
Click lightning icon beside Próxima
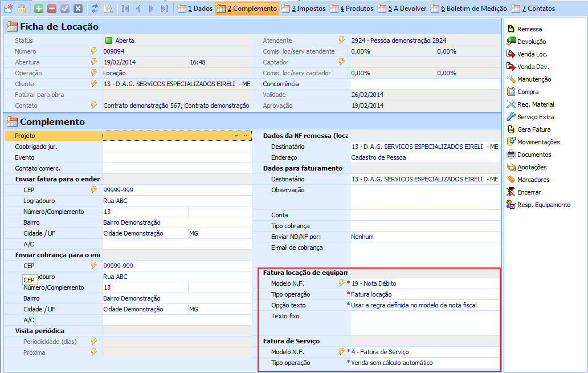[94, 352]
